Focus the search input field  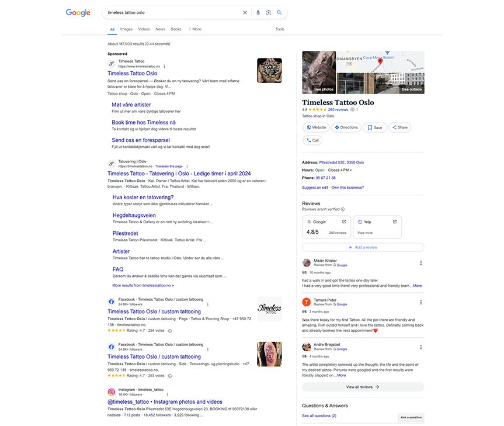pos(173,12)
